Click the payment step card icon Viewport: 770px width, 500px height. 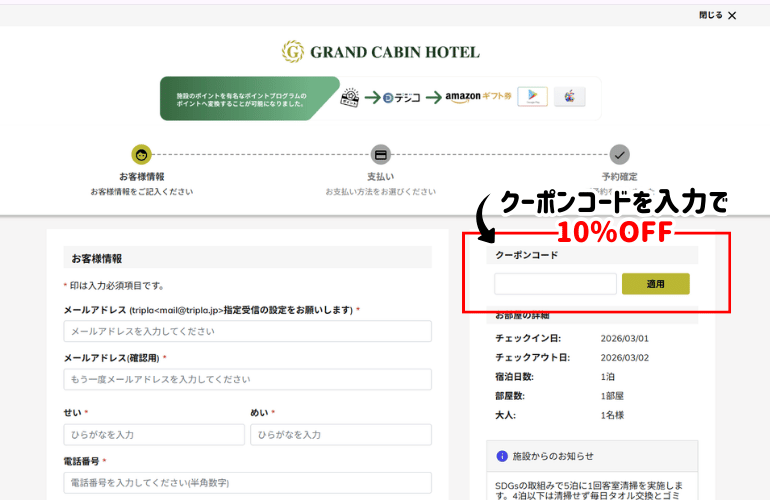(x=380, y=155)
